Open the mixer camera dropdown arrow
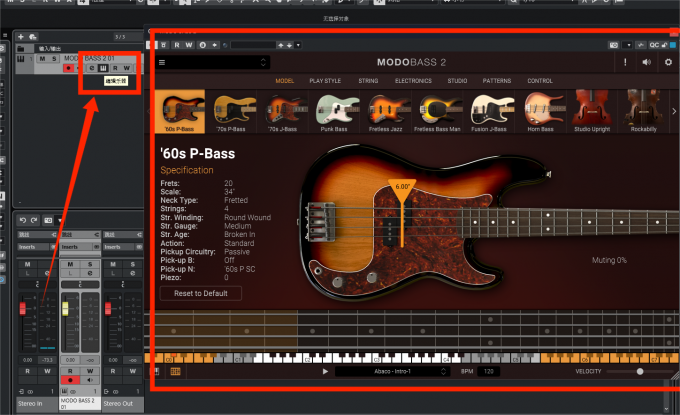This screenshot has height=415, width=680. (x=60, y=220)
